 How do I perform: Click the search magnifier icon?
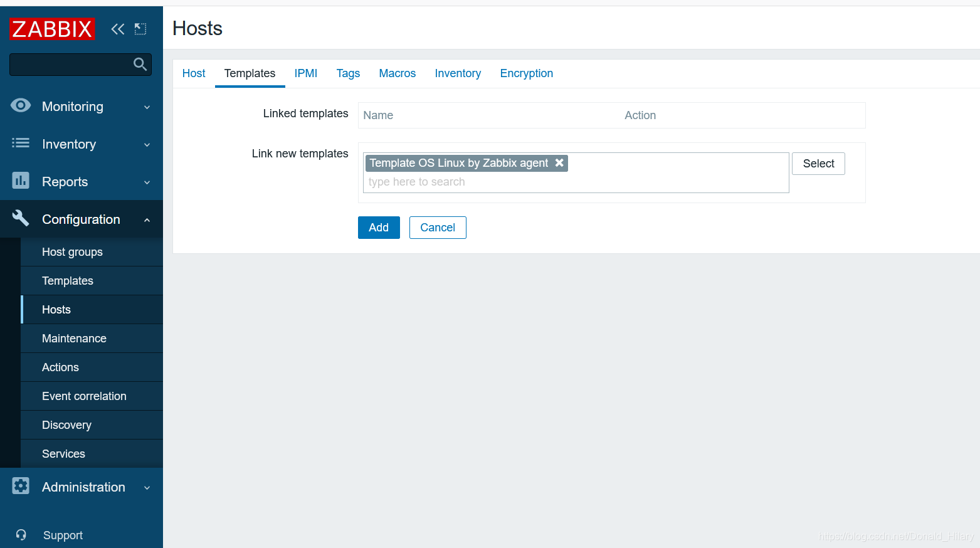click(x=140, y=64)
